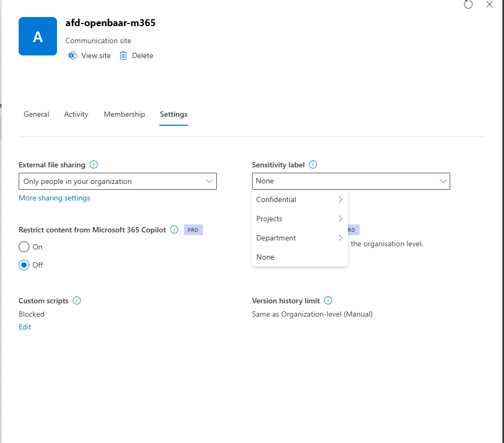Show info for Restrict content from Copilot
Image resolution: width=504 pixels, height=443 pixels.
pos(174,230)
